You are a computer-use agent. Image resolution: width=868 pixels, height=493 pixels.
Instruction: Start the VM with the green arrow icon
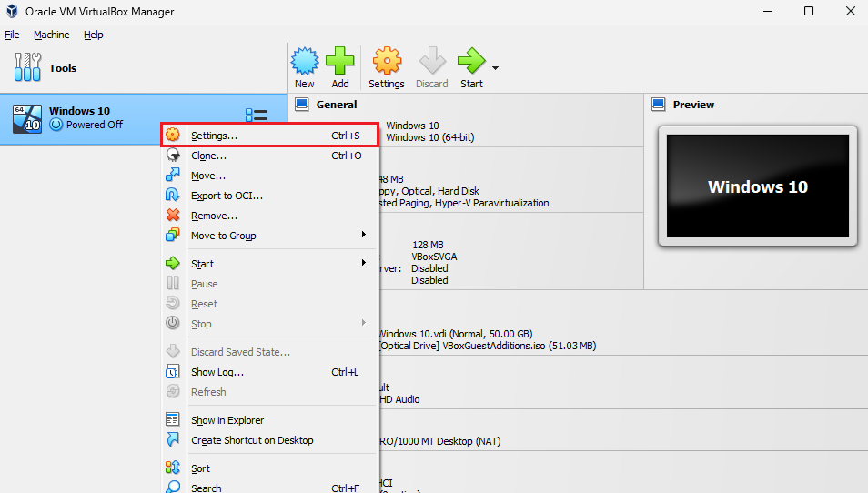pyautogui.click(x=471, y=61)
